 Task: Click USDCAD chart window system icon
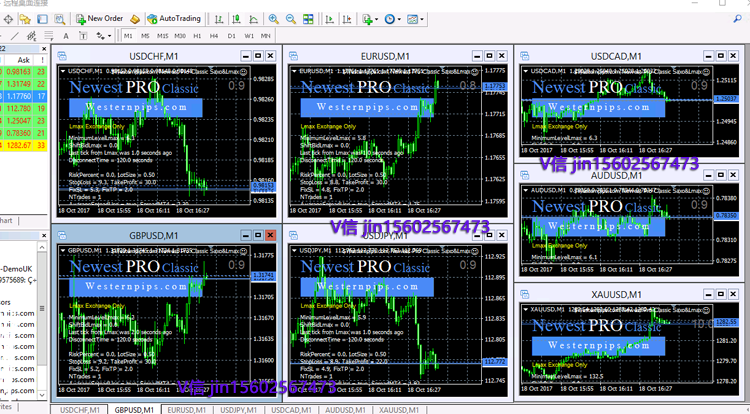(525, 56)
